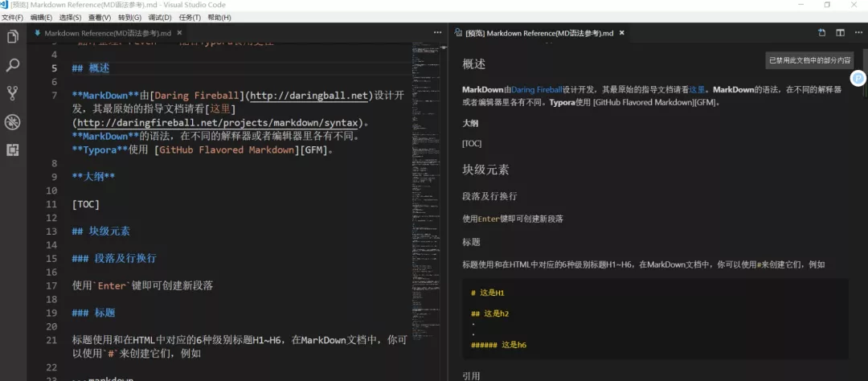Click the '###### 这是h6' line in preview code block
Image resolution: width=868 pixels, height=381 pixels.
(x=498, y=345)
